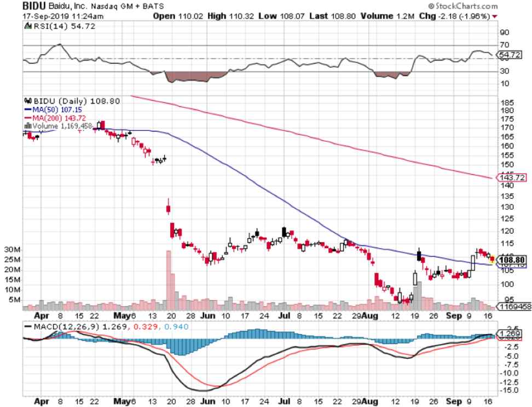Image resolution: width=532 pixels, height=407 pixels.
Task: Click the 143.72 red price tag on right axis
Action: 512,177
